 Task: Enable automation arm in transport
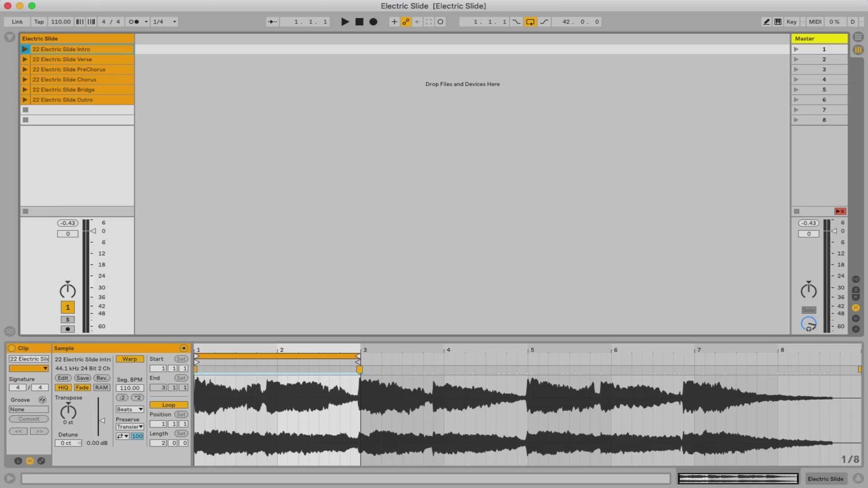(x=406, y=22)
